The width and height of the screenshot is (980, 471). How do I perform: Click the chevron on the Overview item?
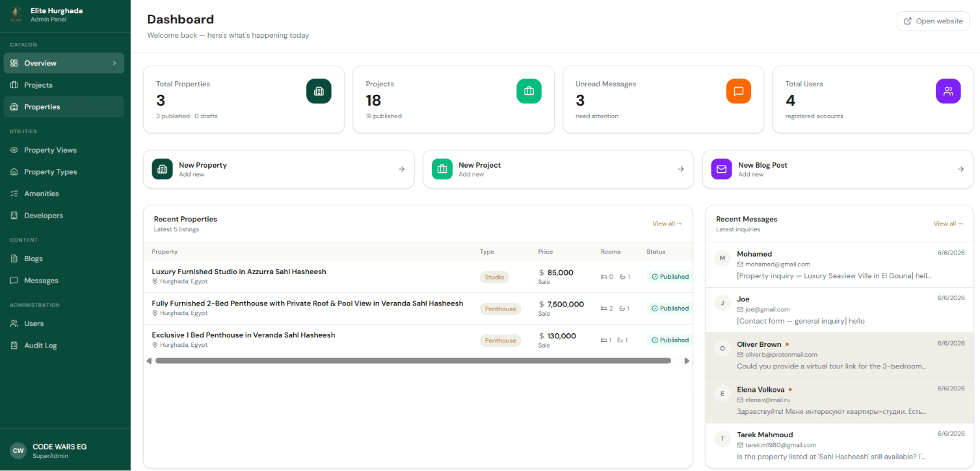tap(114, 63)
